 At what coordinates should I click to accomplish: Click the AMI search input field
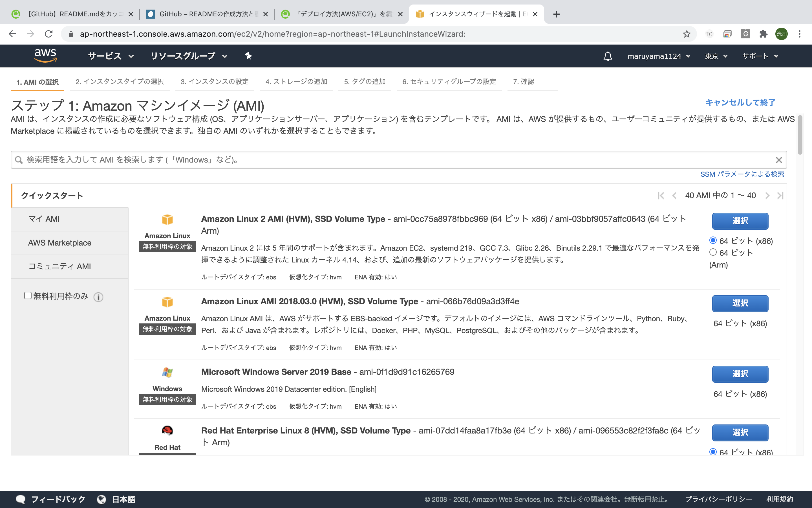coord(399,160)
